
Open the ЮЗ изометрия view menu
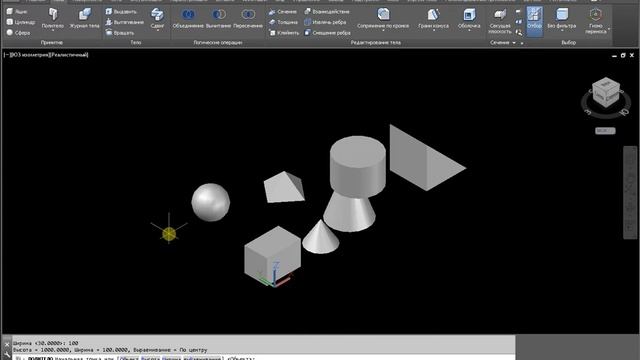click(x=29, y=55)
